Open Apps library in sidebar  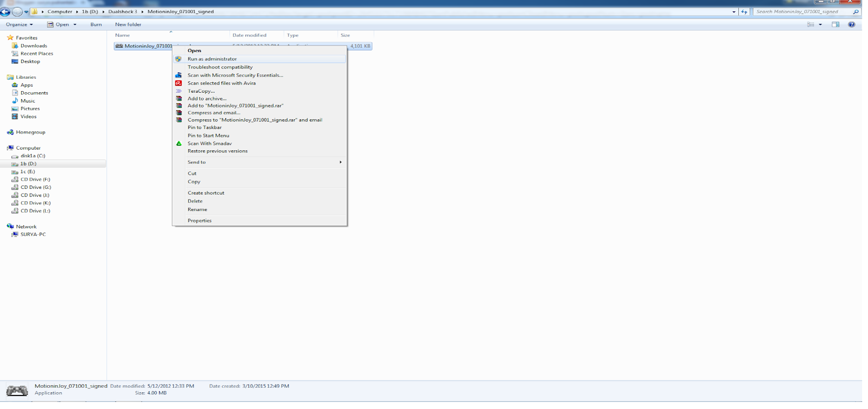(26, 85)
